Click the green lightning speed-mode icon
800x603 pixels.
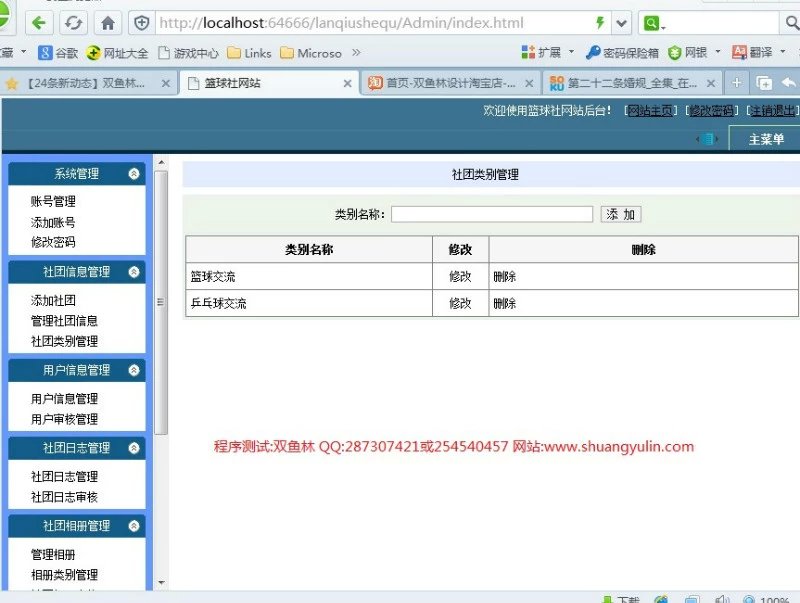600,22
